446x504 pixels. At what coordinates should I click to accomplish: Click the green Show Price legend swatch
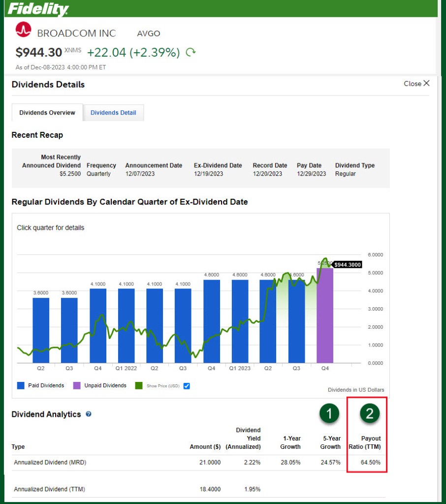(139, 386)
